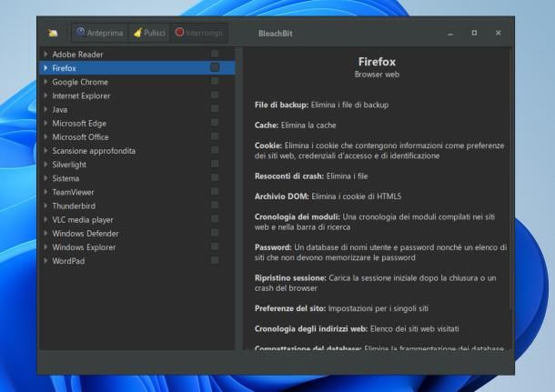Tick the VLC media player checkbox
Viewport: 555px width, 392px height.
215,219
